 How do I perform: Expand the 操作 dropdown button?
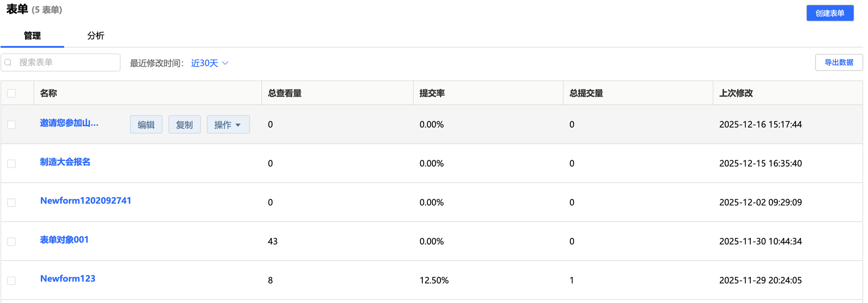(228, 125)
